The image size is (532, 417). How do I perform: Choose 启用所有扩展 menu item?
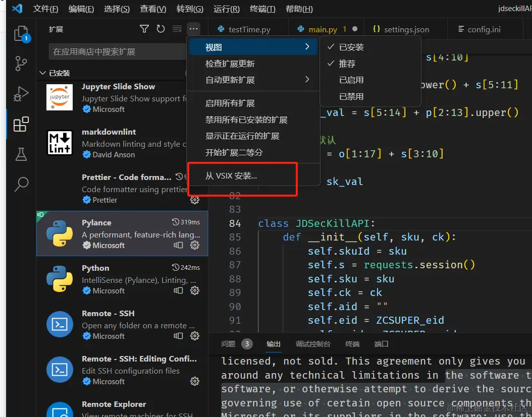point(253,103)
